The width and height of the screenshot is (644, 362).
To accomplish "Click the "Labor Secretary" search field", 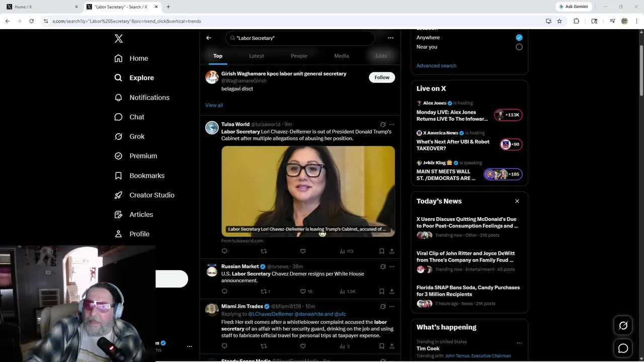I will pyautogui.click(x=300, y=38).
